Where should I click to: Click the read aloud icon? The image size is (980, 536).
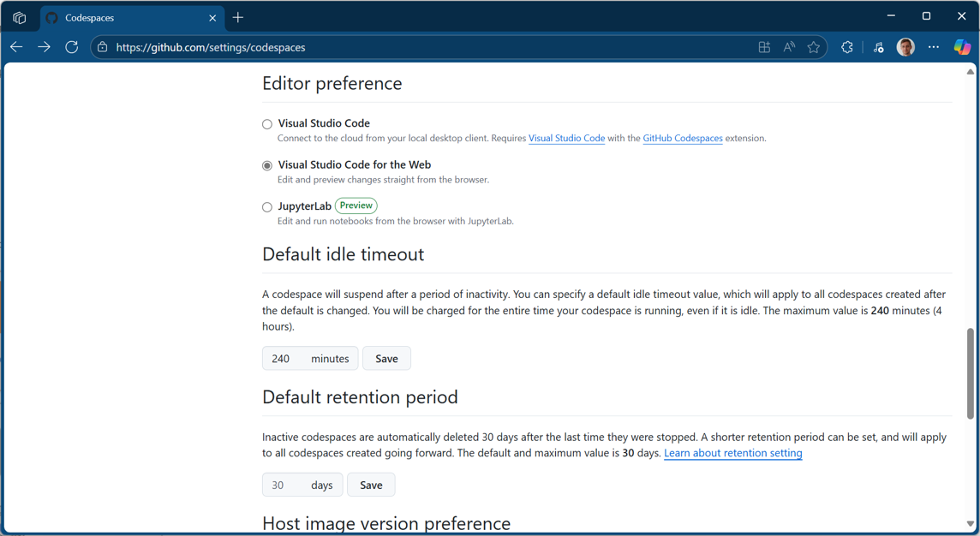pos(789,47)
